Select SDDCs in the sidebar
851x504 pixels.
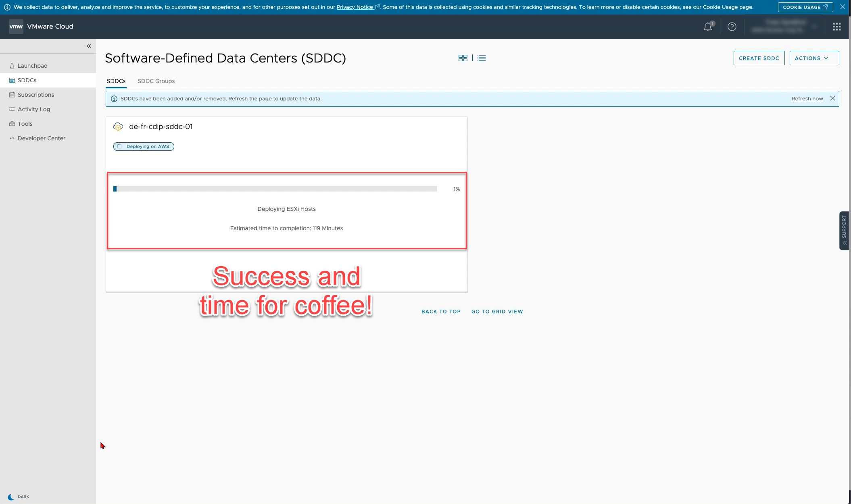pos(48,80)
